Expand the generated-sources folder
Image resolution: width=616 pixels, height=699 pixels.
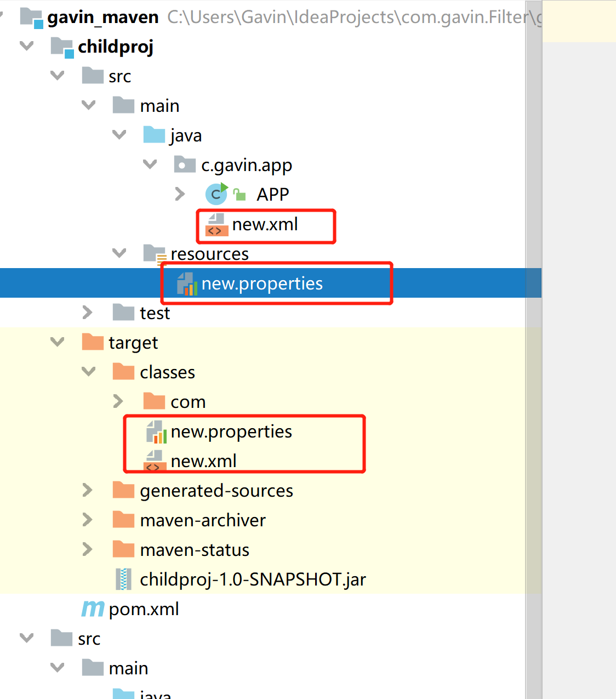(x=87, y=490)
